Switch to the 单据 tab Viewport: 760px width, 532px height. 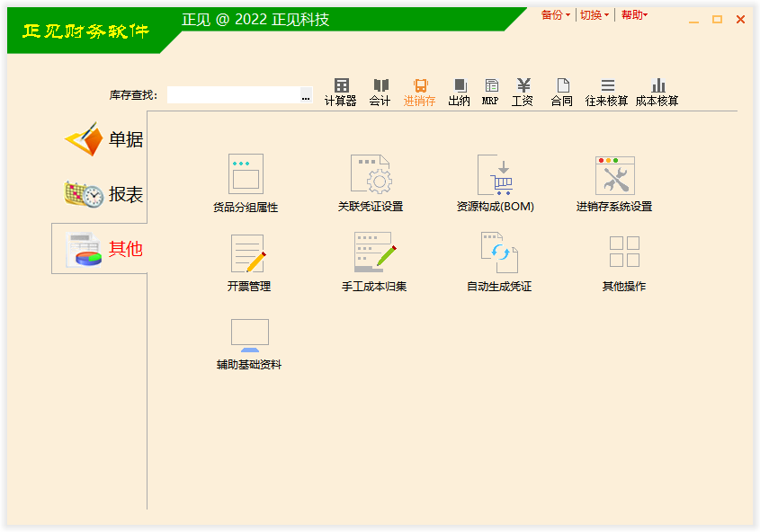104,139
